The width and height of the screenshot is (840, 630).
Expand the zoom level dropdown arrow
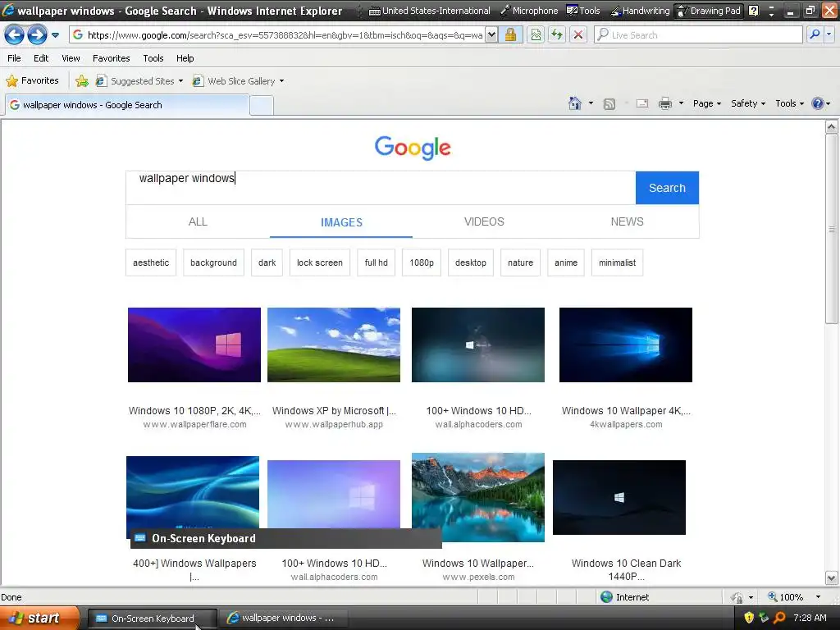tap(818, 597)
